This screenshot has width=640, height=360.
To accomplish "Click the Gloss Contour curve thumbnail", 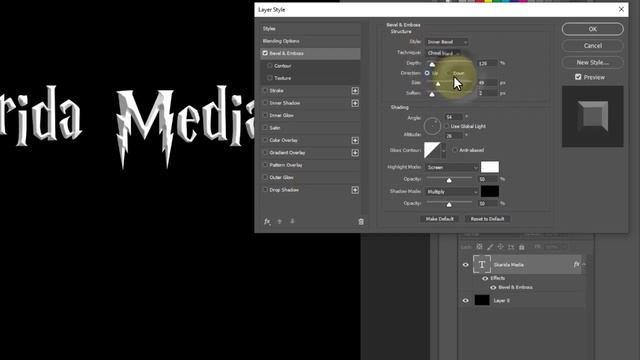I will click(432, 150).
